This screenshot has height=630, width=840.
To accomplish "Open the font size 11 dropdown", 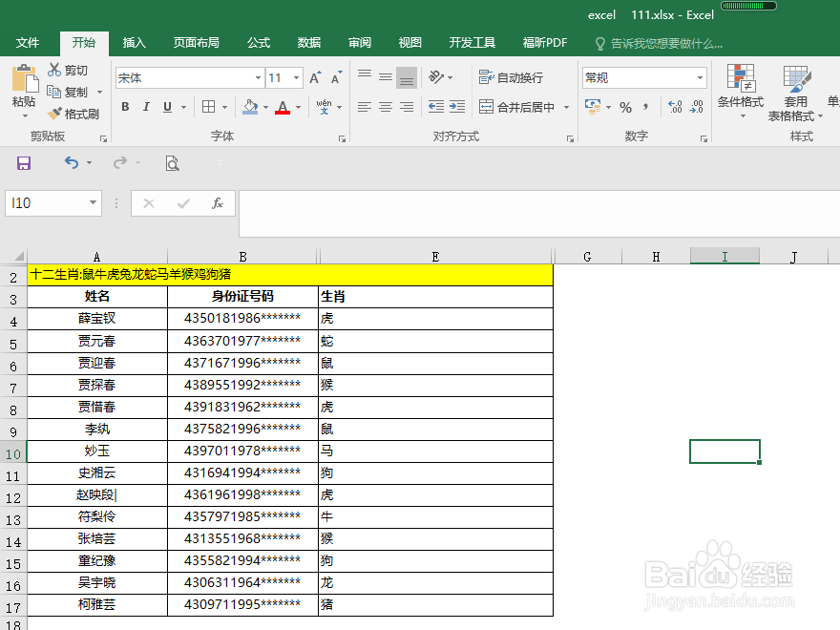I will 296,77.
